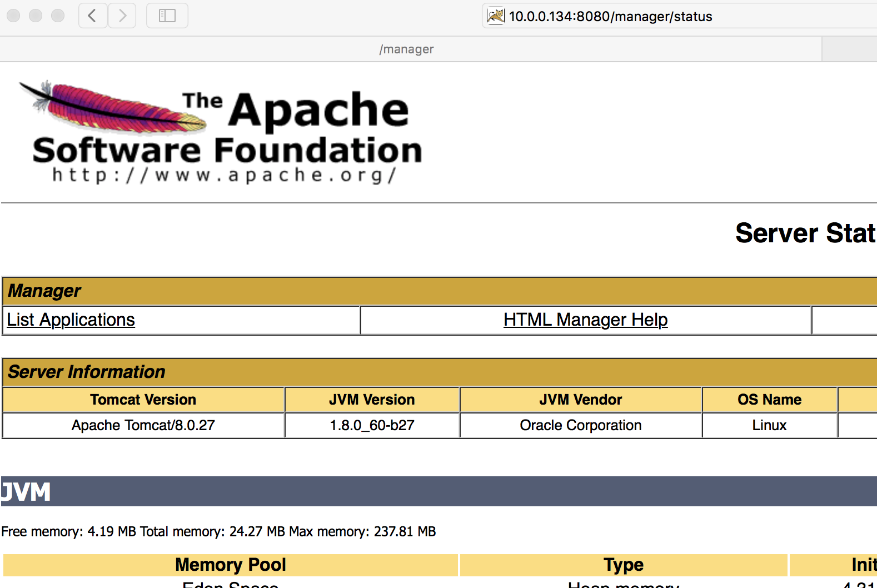Click the JVM section banner
Screen dimensions: 877x588
438,491
